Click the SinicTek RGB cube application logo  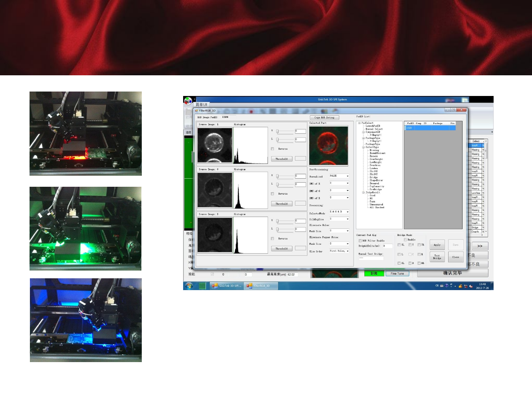pyautogui.click(x=188, y=101)
